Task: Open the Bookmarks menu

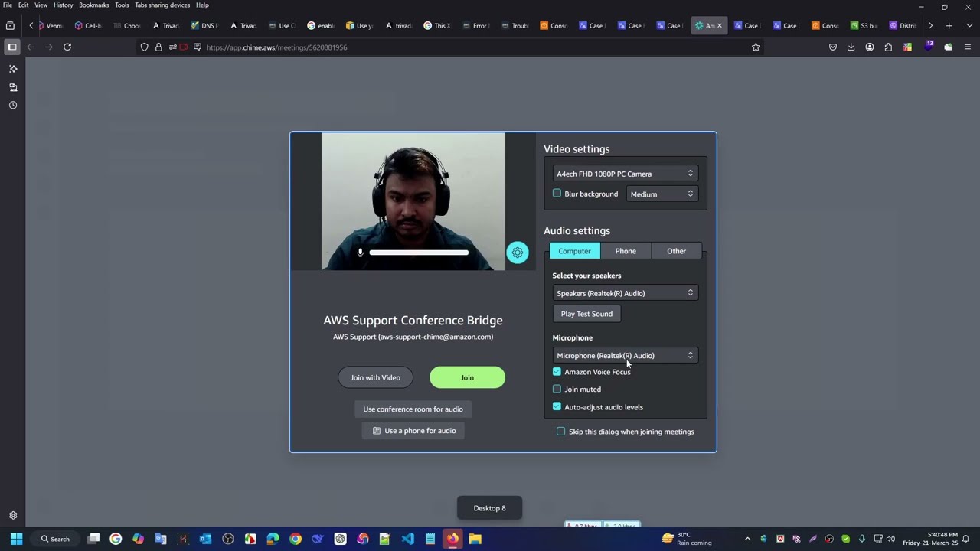Action: pyautogui.click(x=93, y=5)
